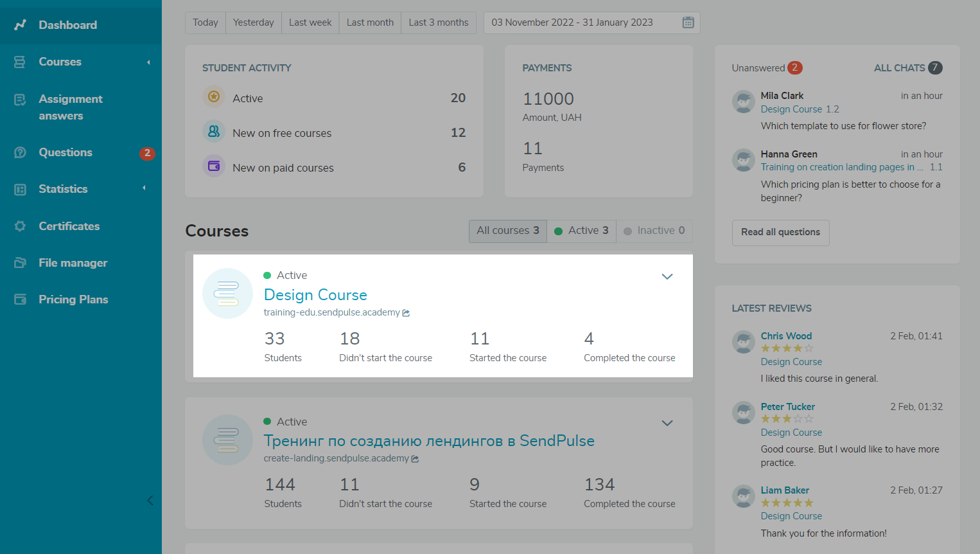The width and height of the screenshot is (980, 554).
Task: Open the Design Course title link
Action: click(x=315, y=295)
